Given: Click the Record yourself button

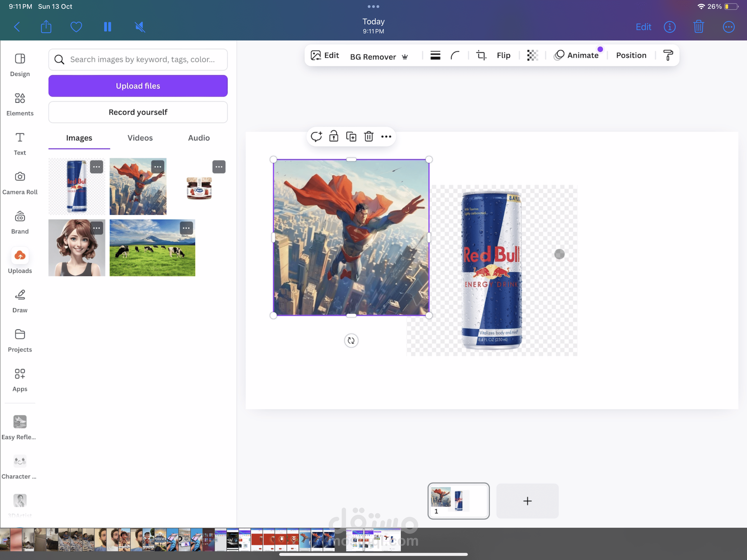Looking at the screenshot, I should 138,112.
